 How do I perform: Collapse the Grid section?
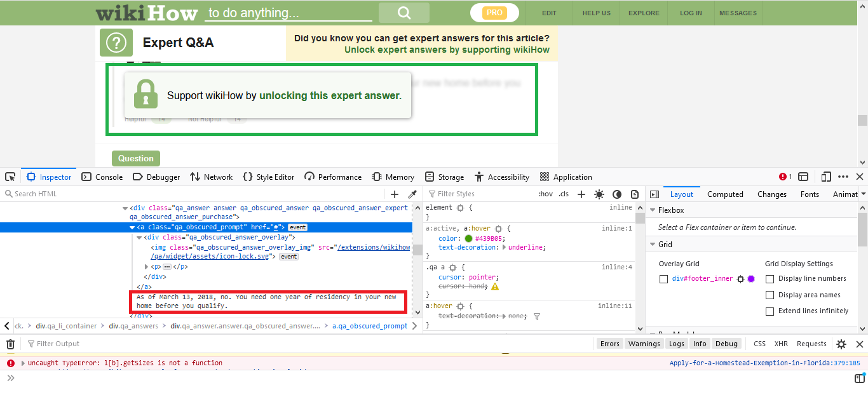point(653,245)
